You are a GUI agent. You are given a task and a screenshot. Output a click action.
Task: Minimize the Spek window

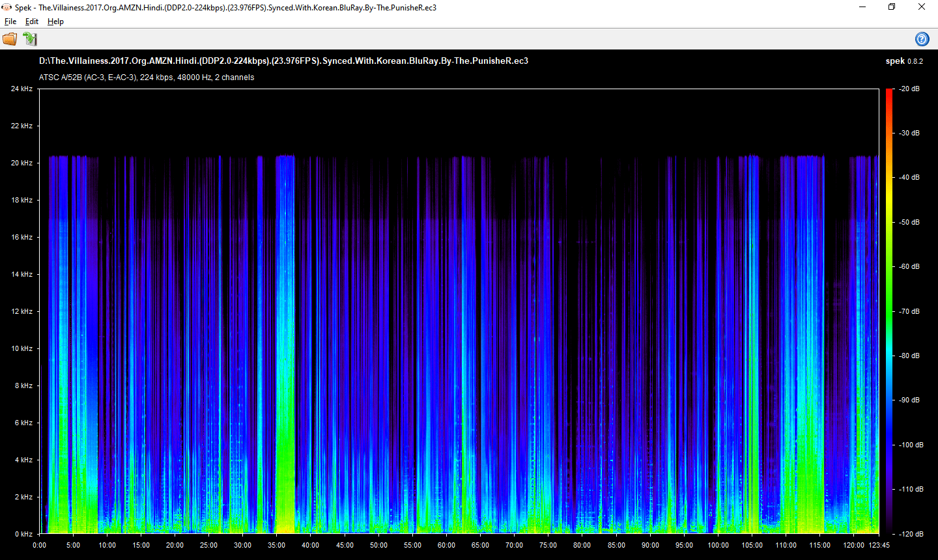[x=862, y=7]
